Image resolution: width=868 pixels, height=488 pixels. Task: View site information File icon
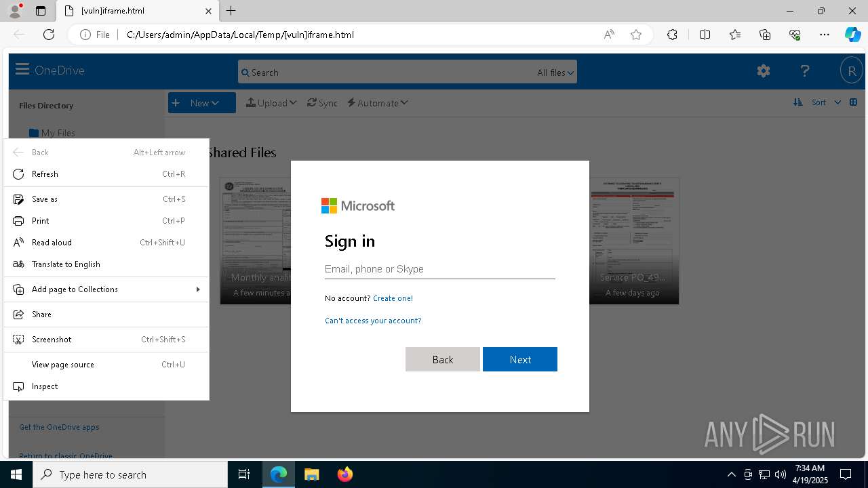coord(94,35)
